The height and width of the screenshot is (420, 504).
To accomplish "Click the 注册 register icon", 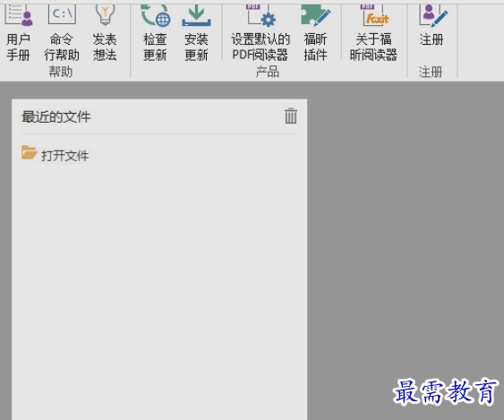I will pyautogui.click(x=432, y=16).
